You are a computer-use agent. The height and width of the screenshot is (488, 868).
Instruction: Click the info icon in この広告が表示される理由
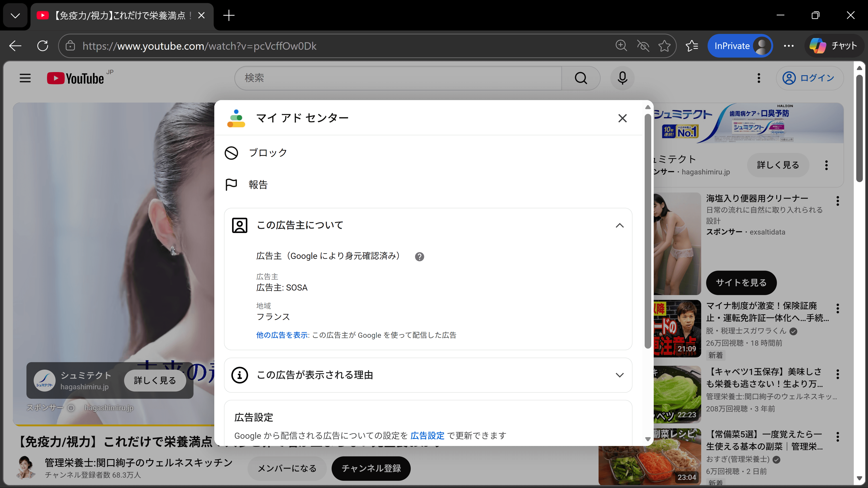click(240, 375)
